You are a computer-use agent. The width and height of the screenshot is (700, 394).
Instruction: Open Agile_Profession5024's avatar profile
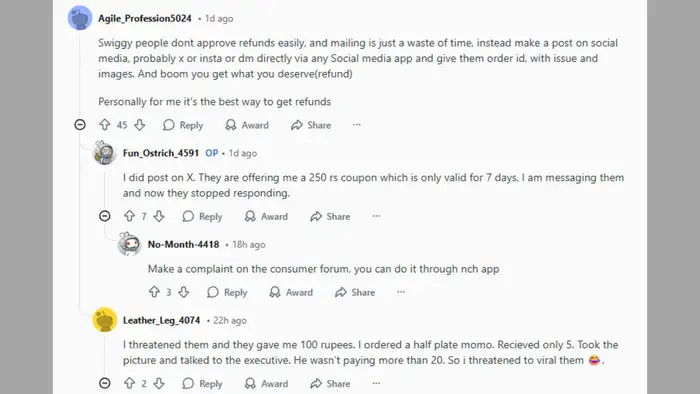pos(80,18)
